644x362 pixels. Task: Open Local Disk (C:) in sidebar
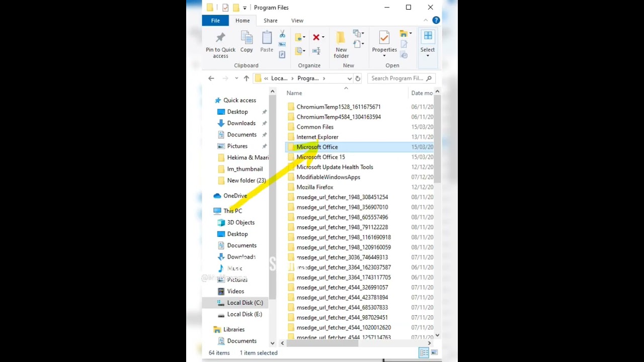coord(245,303)
